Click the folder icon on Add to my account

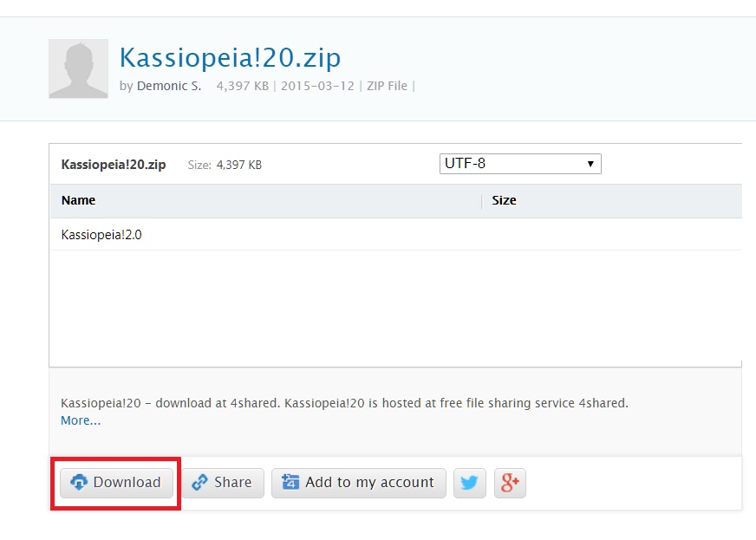point(290,483)
